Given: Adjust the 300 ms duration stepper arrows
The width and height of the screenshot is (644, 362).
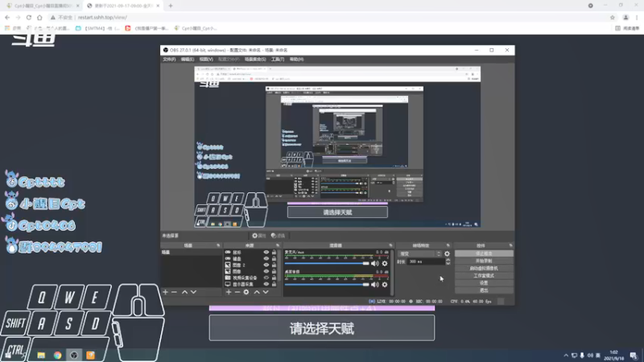Looking at the screenshot, I should coord(448,261).
